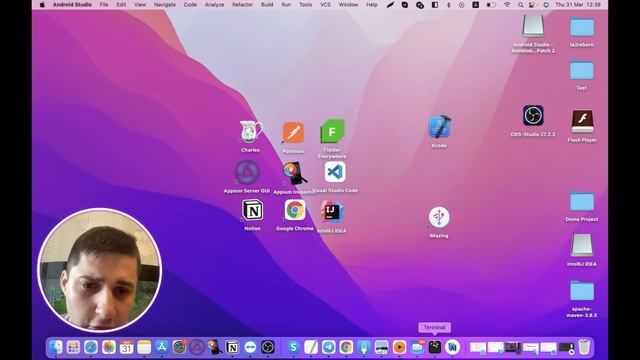This screenshot has height=360, width=640.
Task: Launch IntelliJ IDEA desktop app icon
Action: [x=332, y=212]
